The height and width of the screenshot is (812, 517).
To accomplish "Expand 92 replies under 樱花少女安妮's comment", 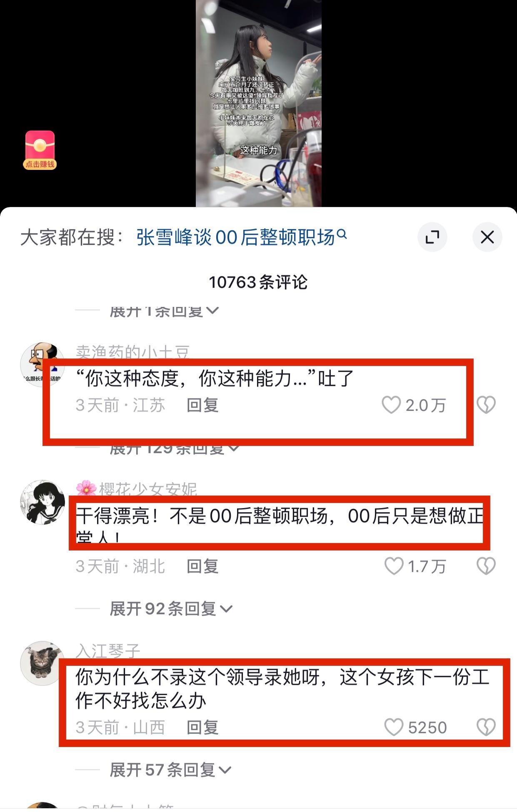I will pos(171,609).
